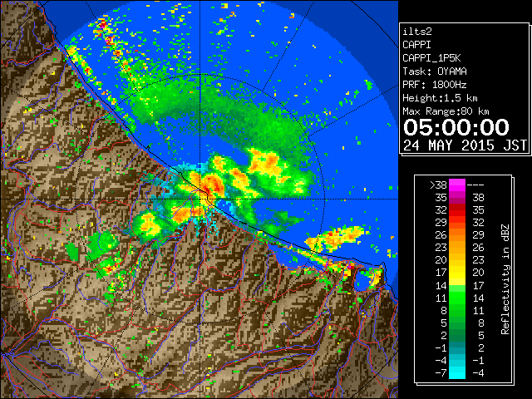The width and height of the screenshot is (532, 399).
Task: Click the yellow 17 dBZ legend swatch
Action: click(457, 273)
